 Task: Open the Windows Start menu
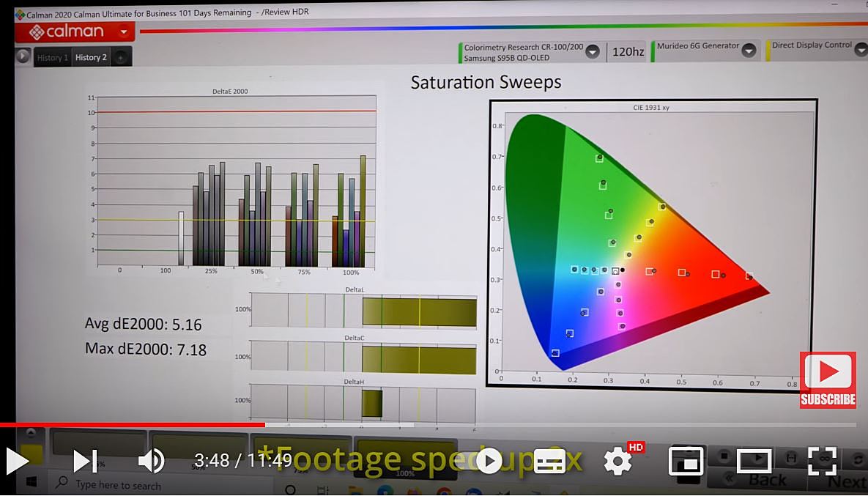(31, 482)
